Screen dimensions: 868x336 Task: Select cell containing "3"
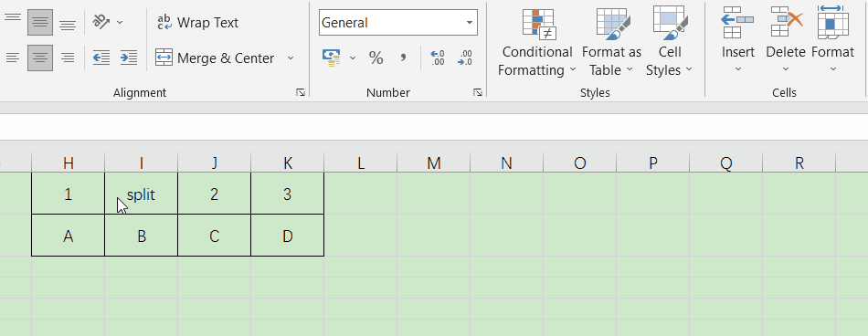click(x=287, y=194)
